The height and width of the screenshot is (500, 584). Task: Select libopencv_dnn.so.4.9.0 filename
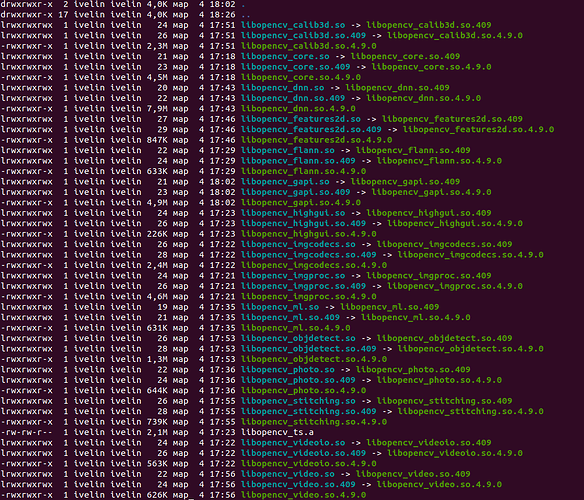point(298,109)
